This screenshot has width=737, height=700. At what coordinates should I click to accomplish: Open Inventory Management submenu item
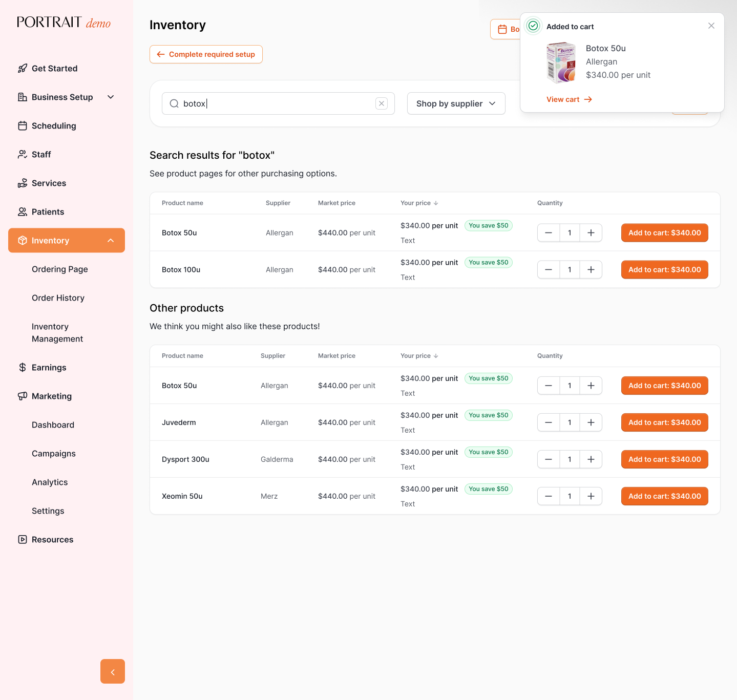pyautogui.click(x=57, y=332)
